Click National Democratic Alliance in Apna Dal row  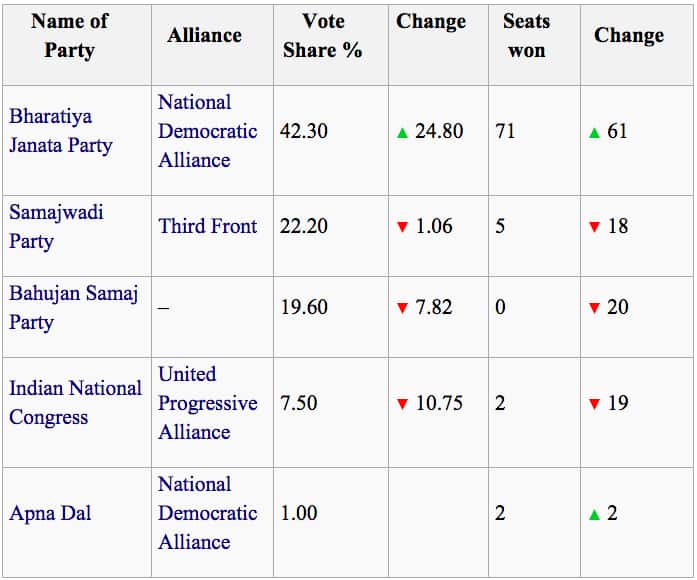click(207, 513)
